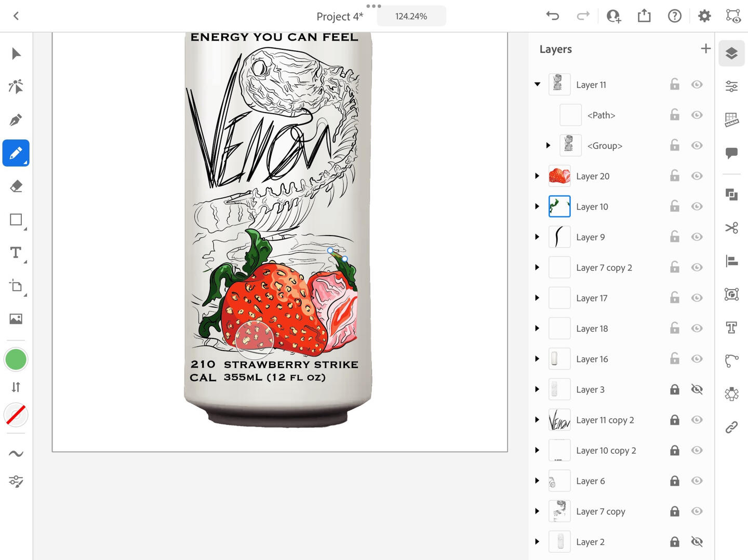Open the Scissors cut panel
748x560 pixels.
(x=731, y=228)
